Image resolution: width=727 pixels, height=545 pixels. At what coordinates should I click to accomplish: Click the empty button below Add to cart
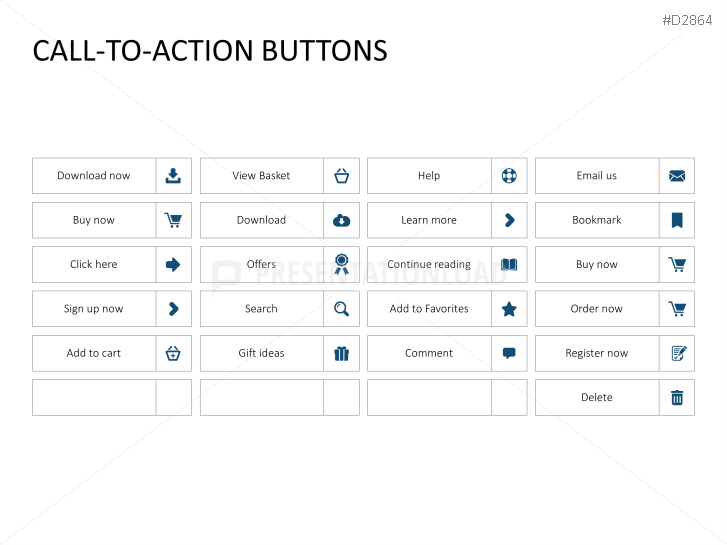point(112,398)
